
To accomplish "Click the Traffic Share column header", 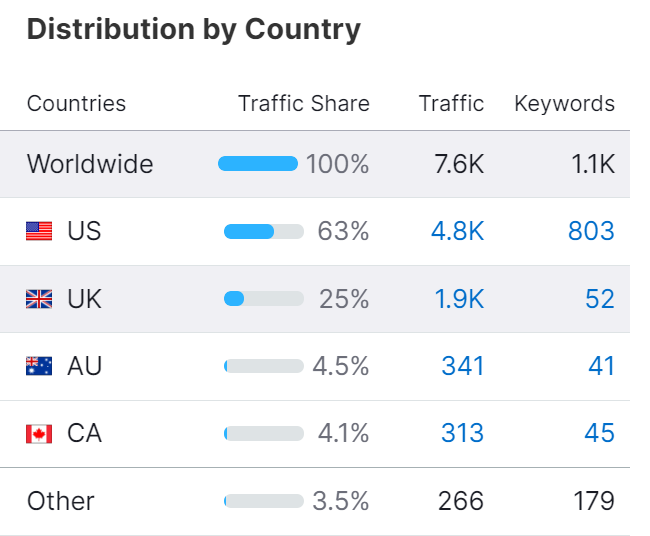I will tap(303, 104).
